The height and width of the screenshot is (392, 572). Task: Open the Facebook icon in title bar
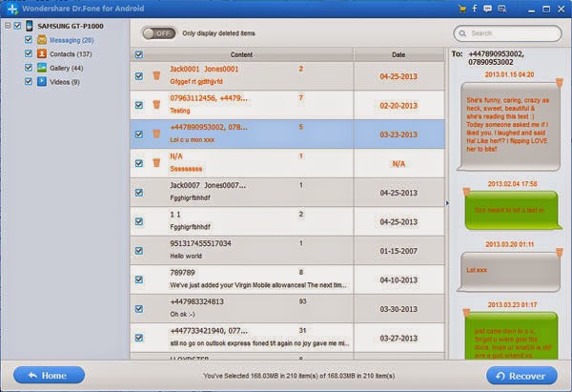coord(475,9)
